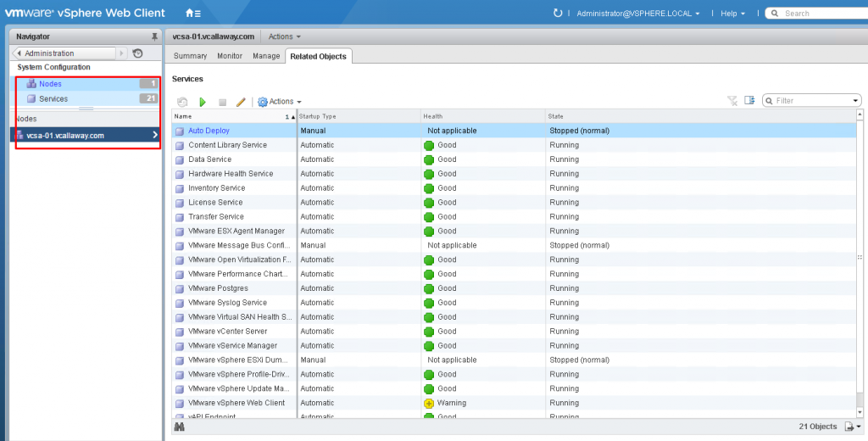The width and height of the screenshot is (868, 441).
Task: Open the Auto Deploy service link
Action: (209, 131)
